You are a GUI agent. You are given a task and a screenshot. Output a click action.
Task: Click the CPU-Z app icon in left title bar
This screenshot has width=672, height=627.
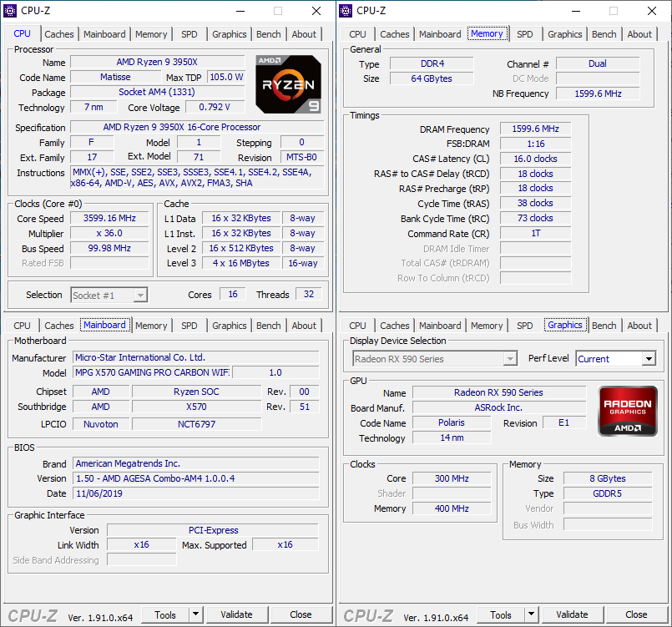click(13, 11)
